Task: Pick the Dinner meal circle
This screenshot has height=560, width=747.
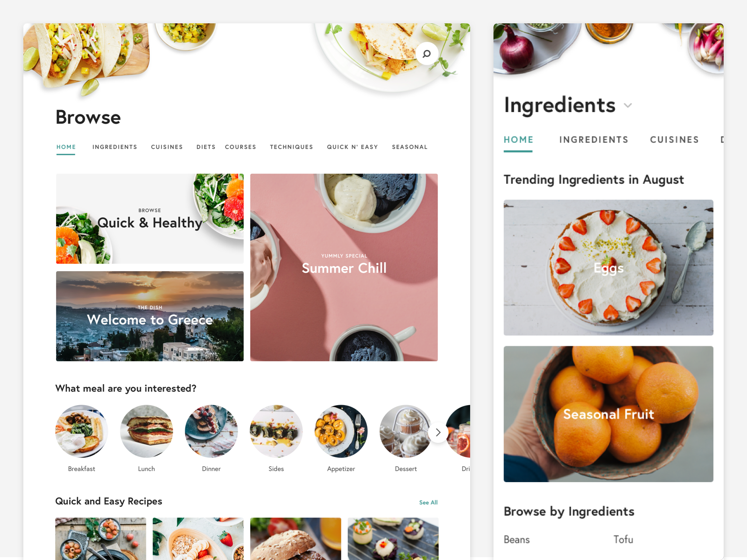Action: pos(211,431)
